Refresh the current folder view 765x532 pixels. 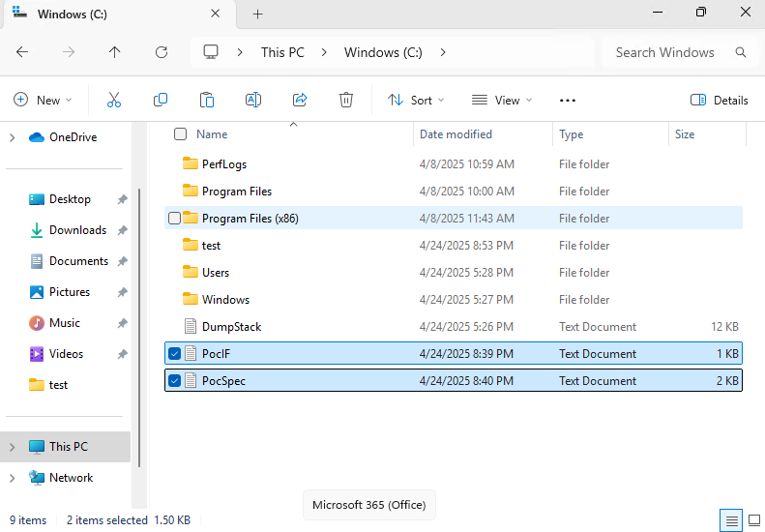162,52
